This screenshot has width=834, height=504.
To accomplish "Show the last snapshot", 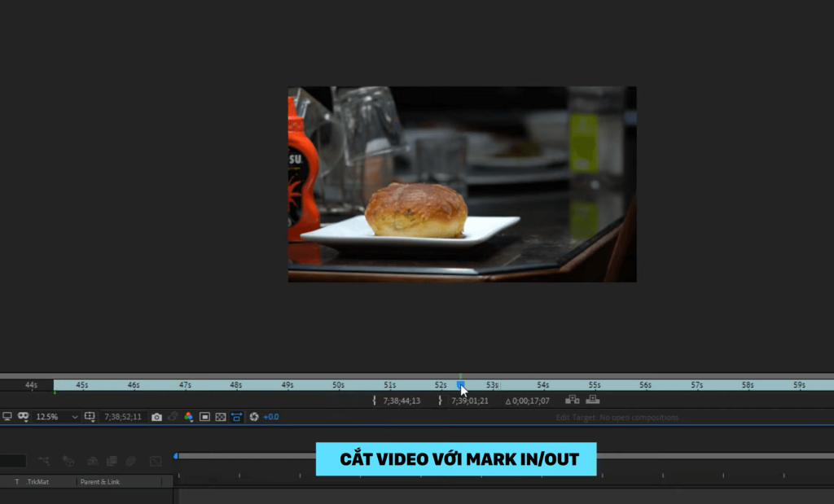I will pos(173,416).
